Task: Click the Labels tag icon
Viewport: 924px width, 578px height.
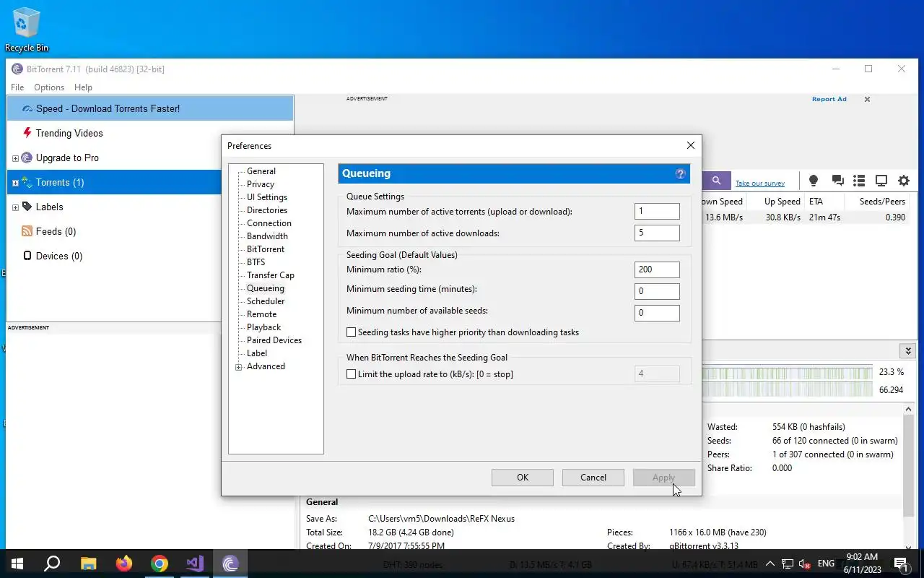Action: (x=27, y=206)
